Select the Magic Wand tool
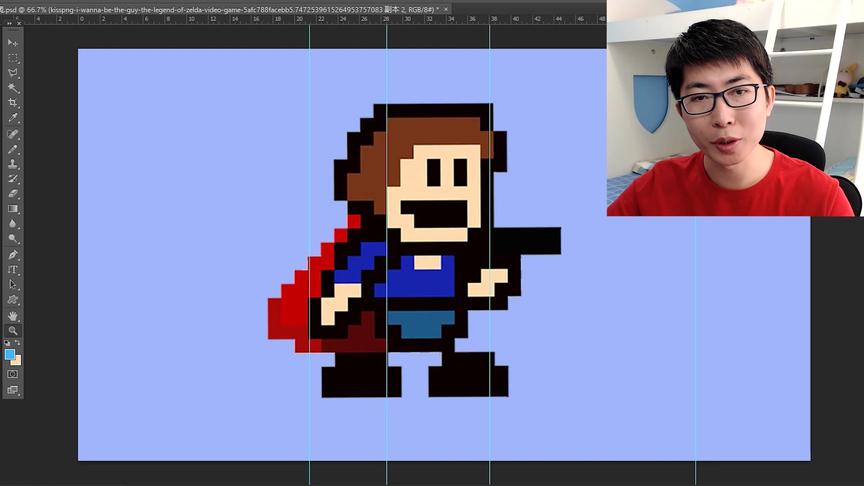Image resolution: width=864 pixels, height=486 pixels. 13,88
